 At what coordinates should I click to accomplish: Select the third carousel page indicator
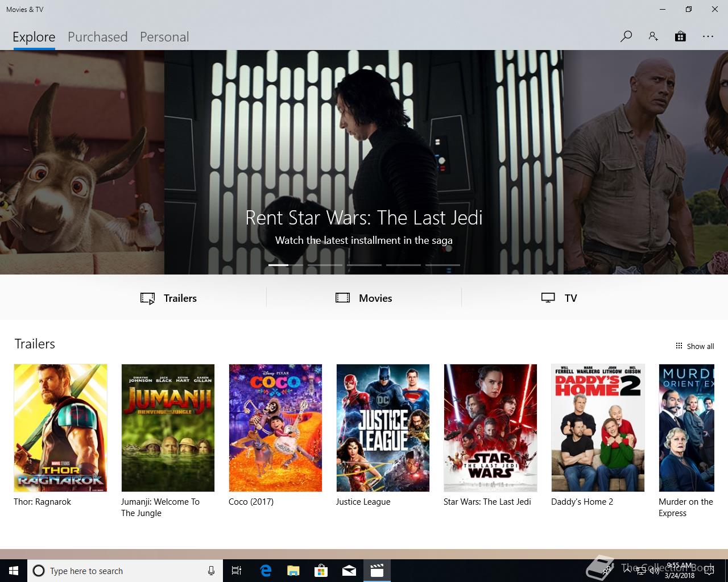click(364, 265)
